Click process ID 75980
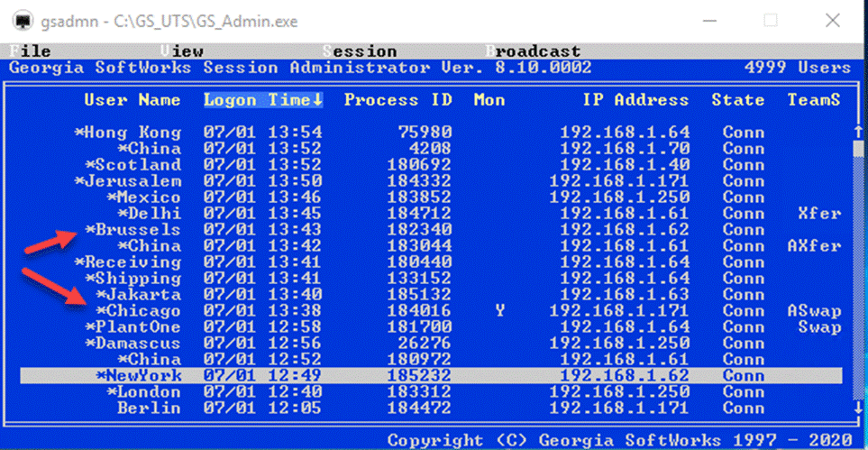This screenshot has height=450, width=868. pos(425,133)
